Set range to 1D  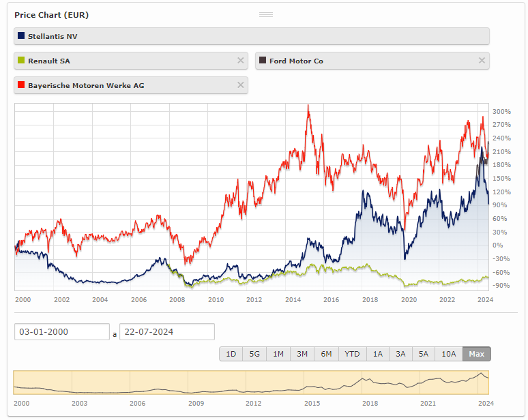(x=231, y=354)
